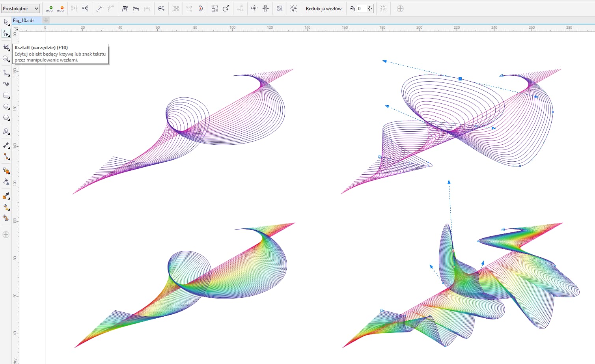Toggle Reflect Nodes Horizontally mode

pyautogui.click(x=254, y=9)
